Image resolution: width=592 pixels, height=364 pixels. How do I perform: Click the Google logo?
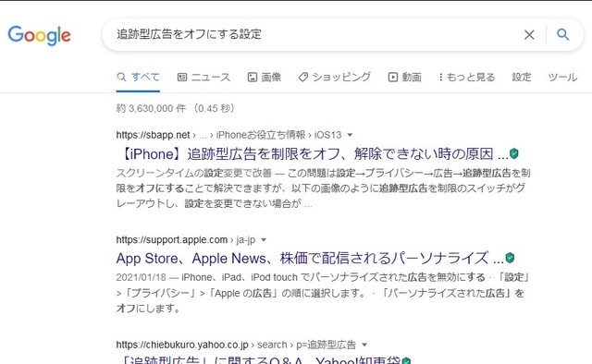39,35
